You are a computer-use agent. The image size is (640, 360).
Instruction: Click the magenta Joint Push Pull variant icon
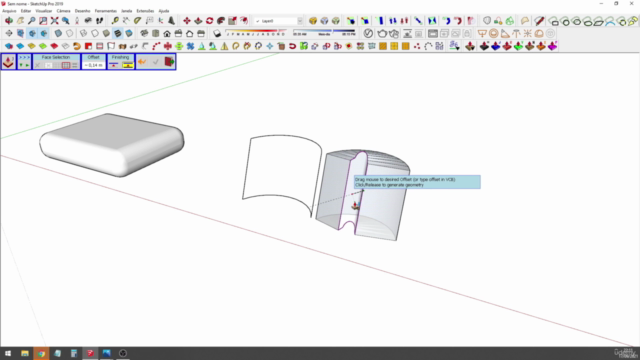[552, 46]
